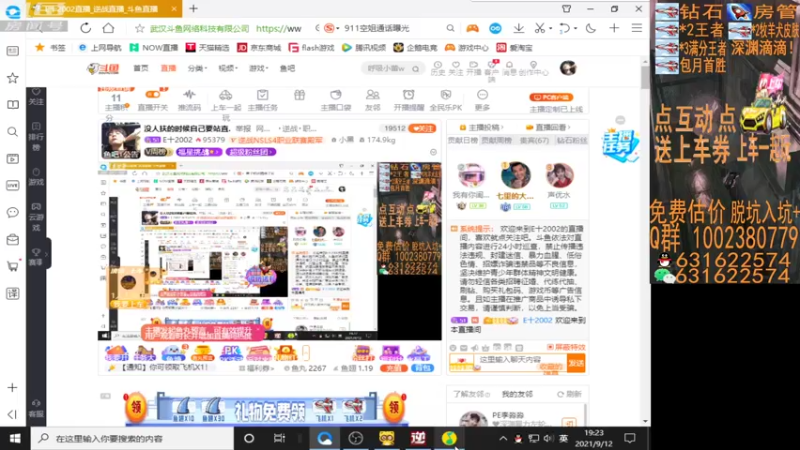Click the address bar search magnifier icon
This screenshot has height=450, width=800.
tap(450, 29)
